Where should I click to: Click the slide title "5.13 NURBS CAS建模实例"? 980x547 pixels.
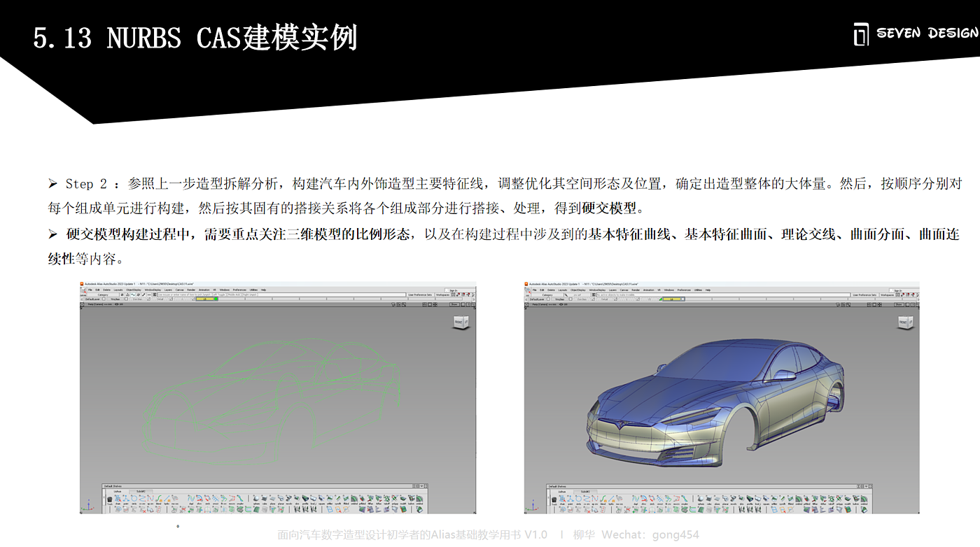(195, 38)
